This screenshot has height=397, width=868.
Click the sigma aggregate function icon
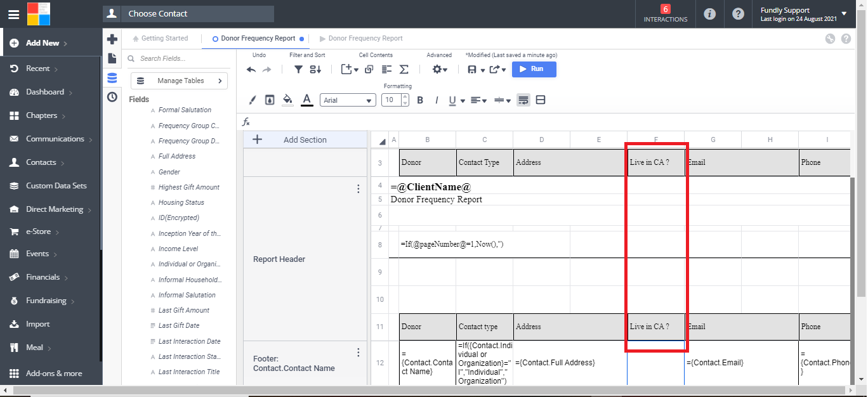[404, 70]
